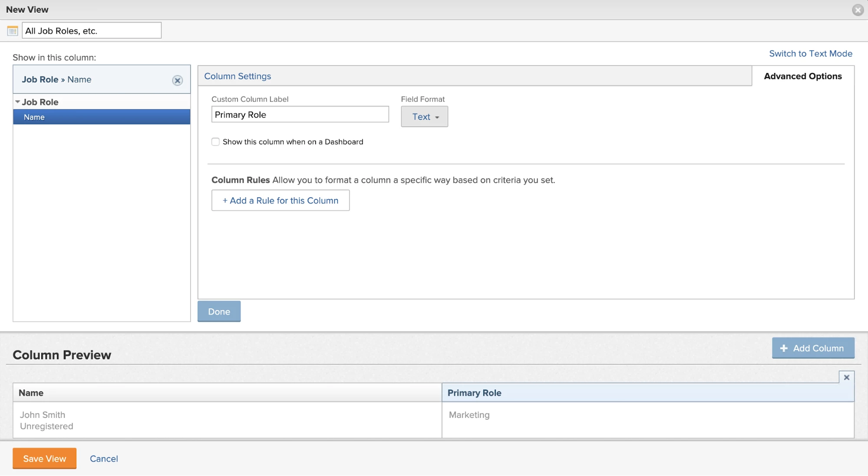Collapse the Job Role tree group
This screenshot has height=476, width=868.
point(17,102)
